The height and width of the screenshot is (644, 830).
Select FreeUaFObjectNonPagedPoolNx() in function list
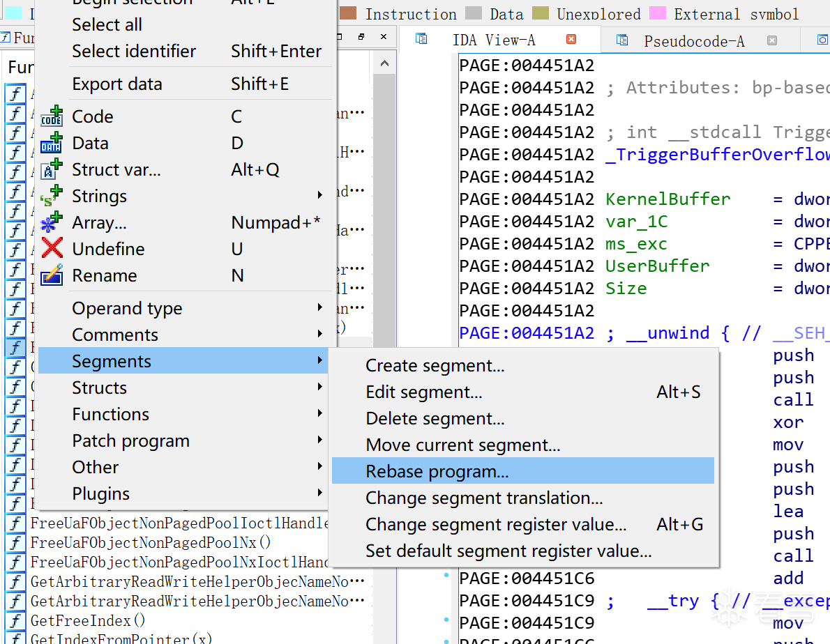point(151,542)
